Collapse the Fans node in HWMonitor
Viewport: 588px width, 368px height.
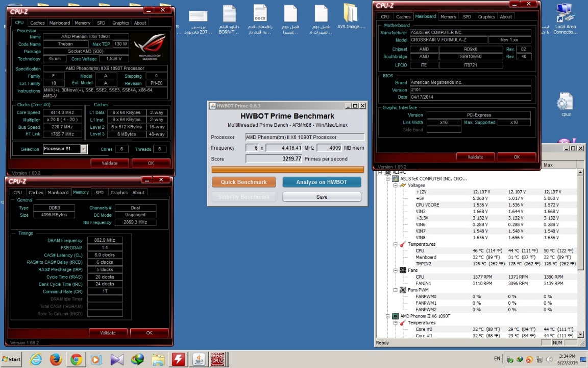[395, 270]
